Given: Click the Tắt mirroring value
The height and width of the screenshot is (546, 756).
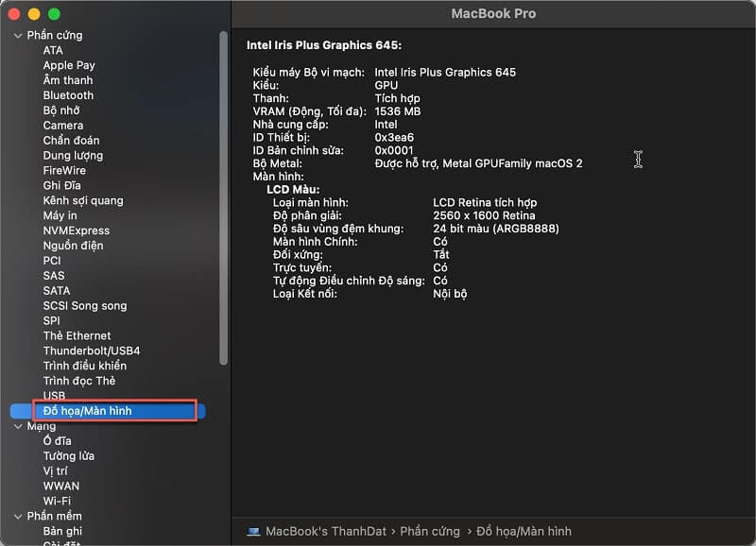Looking at the screenshot, I should point(441,255).
